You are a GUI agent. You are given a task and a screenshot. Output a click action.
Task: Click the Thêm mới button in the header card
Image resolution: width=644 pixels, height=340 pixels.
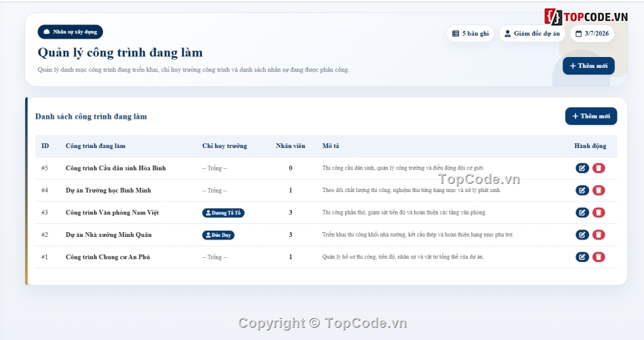tap(588, 66)
